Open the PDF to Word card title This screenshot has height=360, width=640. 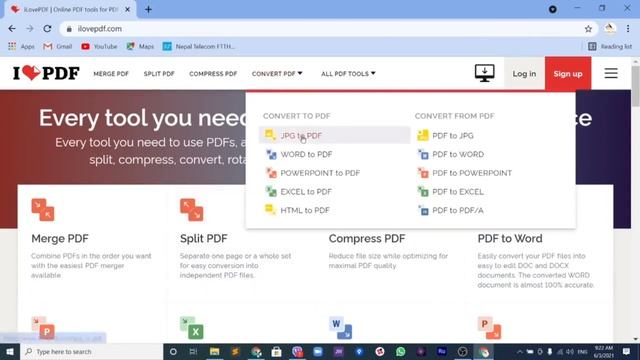[x=510, y=238]
